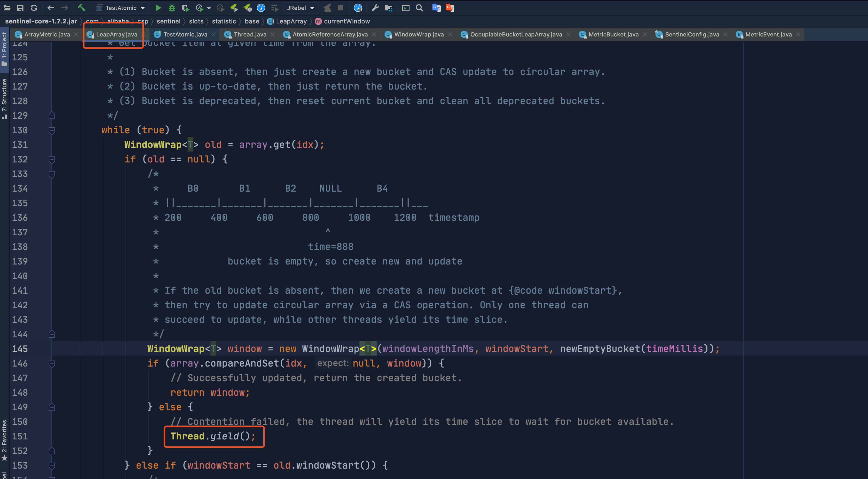Click sentinel-core-1.7.2.jar breadcrumb
The width and height of the screenshot is (868, 479).
pyautogui.click(x=41, y=21)
